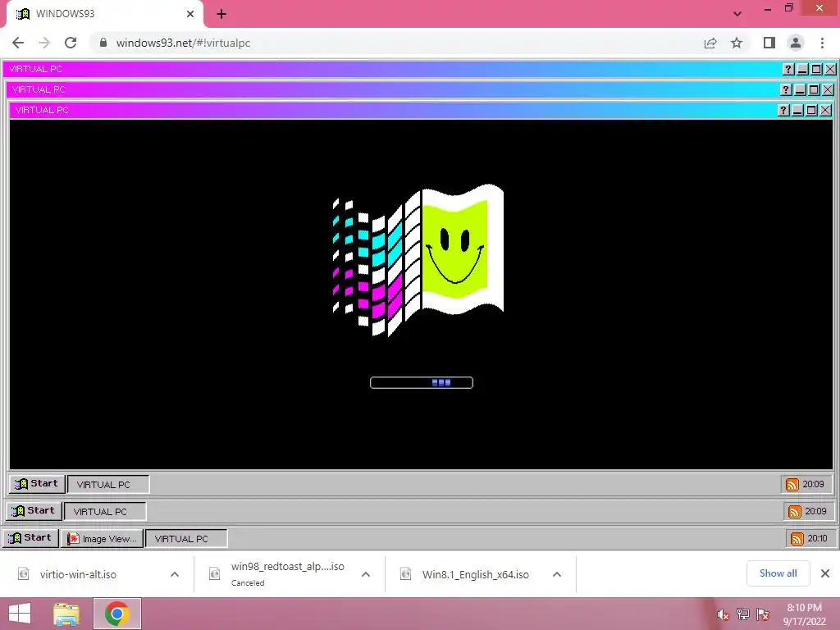Select VIRTUAL PC on middle taskbar

tap(105, 512)
